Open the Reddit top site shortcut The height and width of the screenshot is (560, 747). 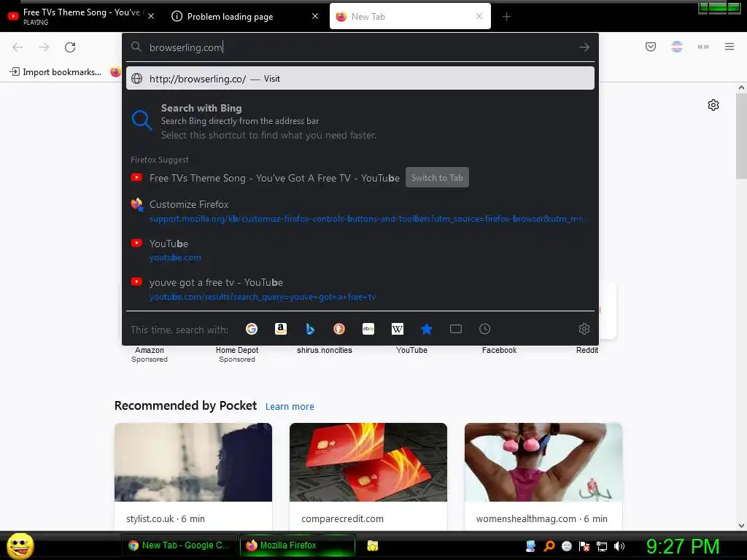tap(587, 350)
